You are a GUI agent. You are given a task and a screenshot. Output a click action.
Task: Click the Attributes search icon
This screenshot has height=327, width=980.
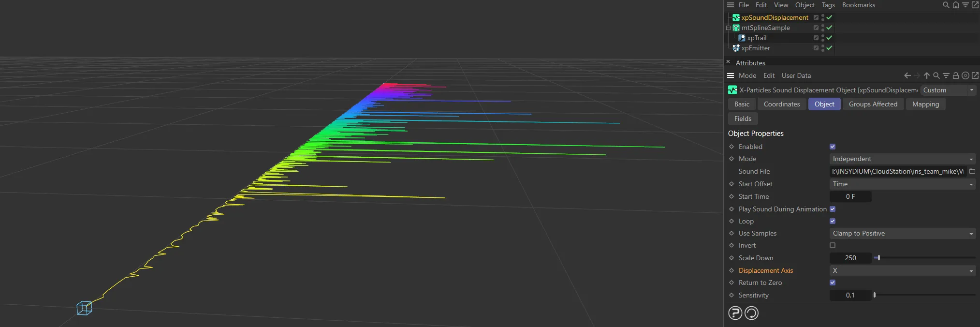pyautogui.click(x=936, y=75)
